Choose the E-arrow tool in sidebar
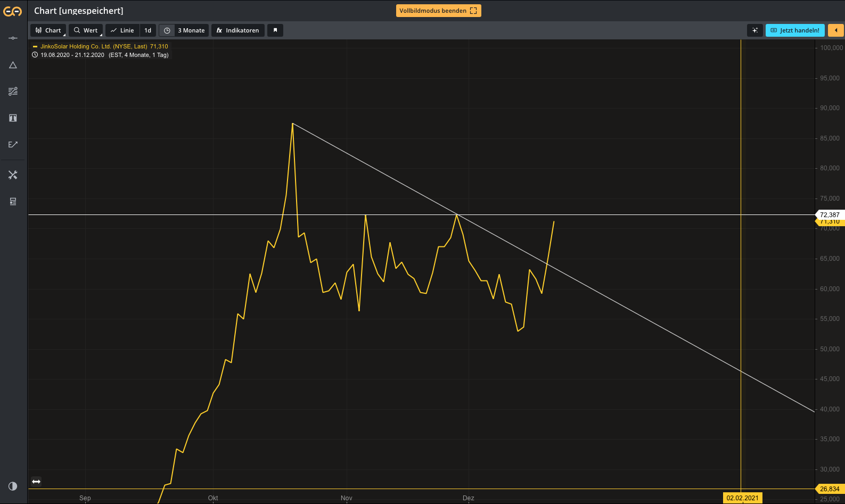Screen dimensions: 845x504 (x=13, y=144)
